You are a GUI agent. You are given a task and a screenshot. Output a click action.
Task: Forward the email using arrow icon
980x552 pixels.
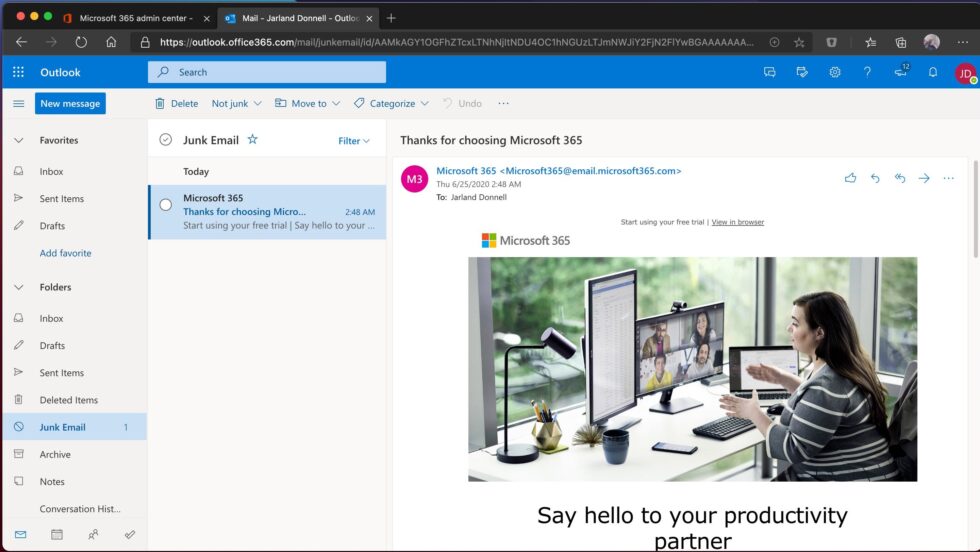coord(924,178)
